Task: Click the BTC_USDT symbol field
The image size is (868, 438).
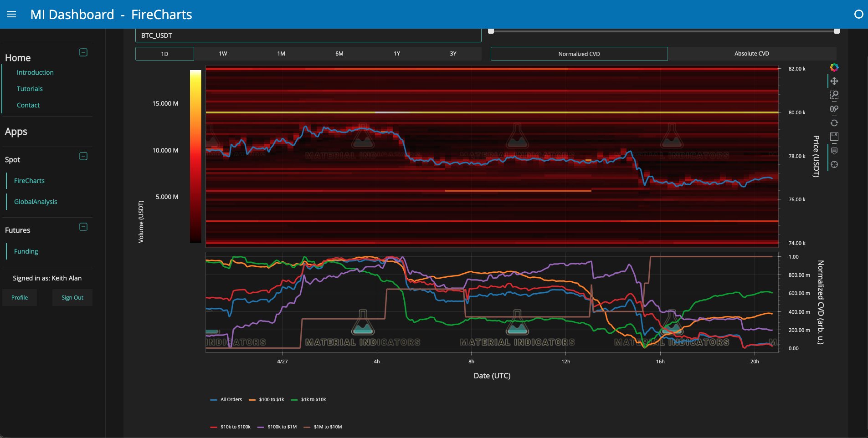Action: (308, 36)
